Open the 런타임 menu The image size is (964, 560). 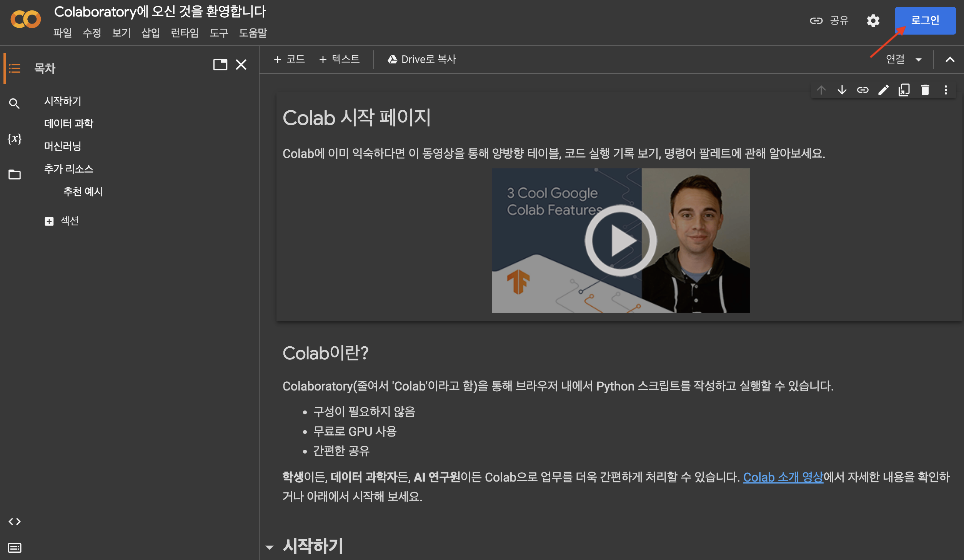[x=185, y=33]
